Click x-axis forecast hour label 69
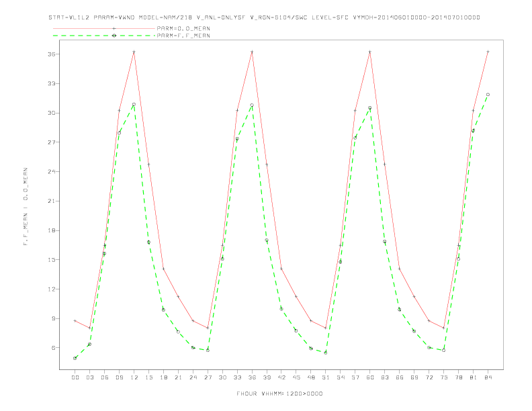The height and width of the screenshot is (411, 532). coord(414,377)
